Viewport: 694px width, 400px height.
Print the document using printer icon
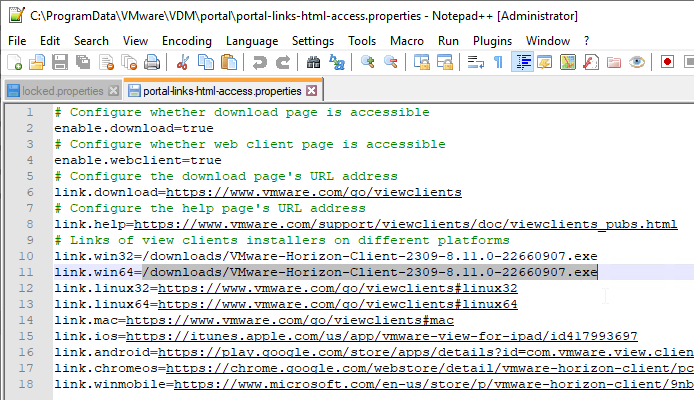click(152, 62)
